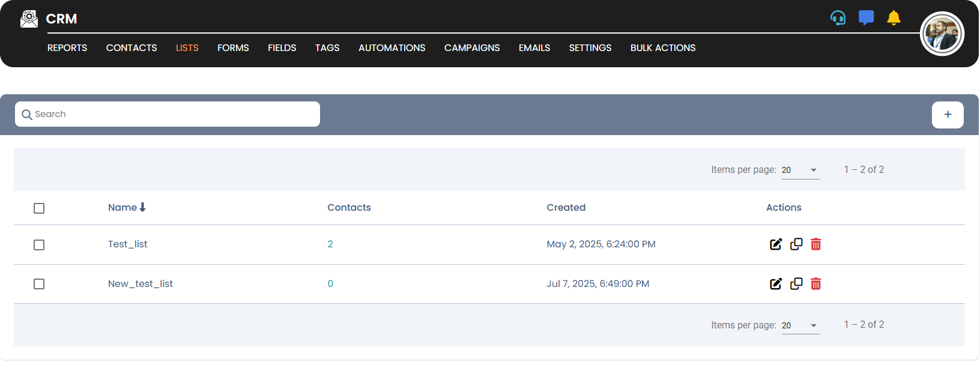This screenshot has width=980, height=365.
Task: Check the New_test_list row checkbox
Action: pyautogui.click(x=39, y=284)
